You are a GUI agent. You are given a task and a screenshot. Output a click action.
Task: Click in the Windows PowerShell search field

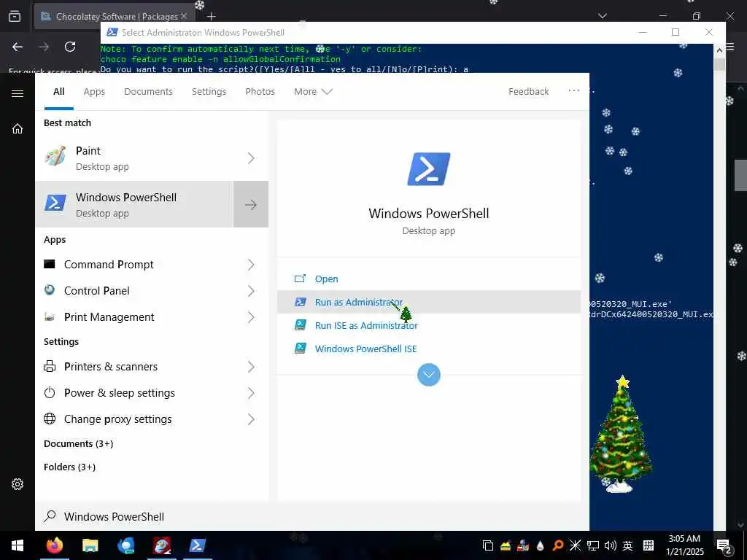tap(312, 516)
